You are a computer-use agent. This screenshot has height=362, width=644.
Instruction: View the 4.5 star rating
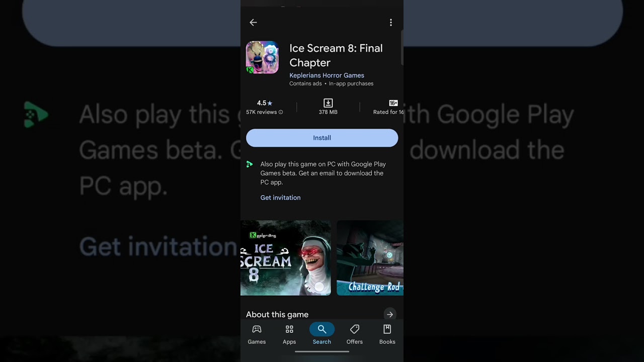265,103
